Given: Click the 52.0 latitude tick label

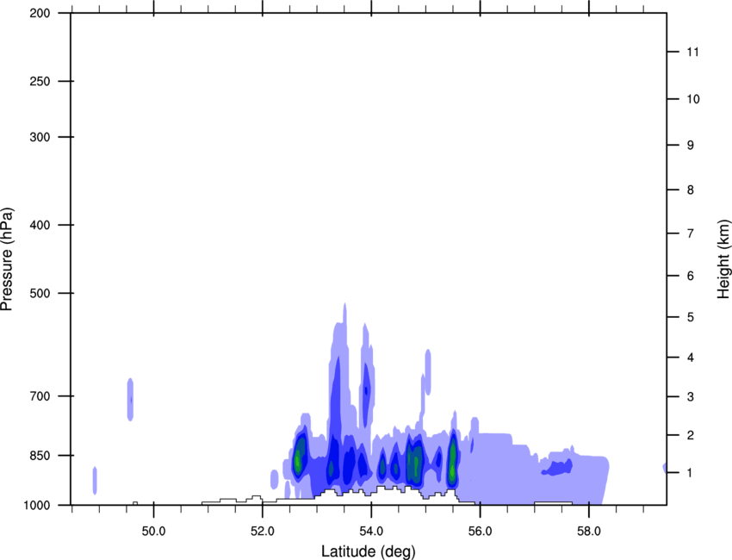Looking at the screenshot, I should click(x=263, y=532).
